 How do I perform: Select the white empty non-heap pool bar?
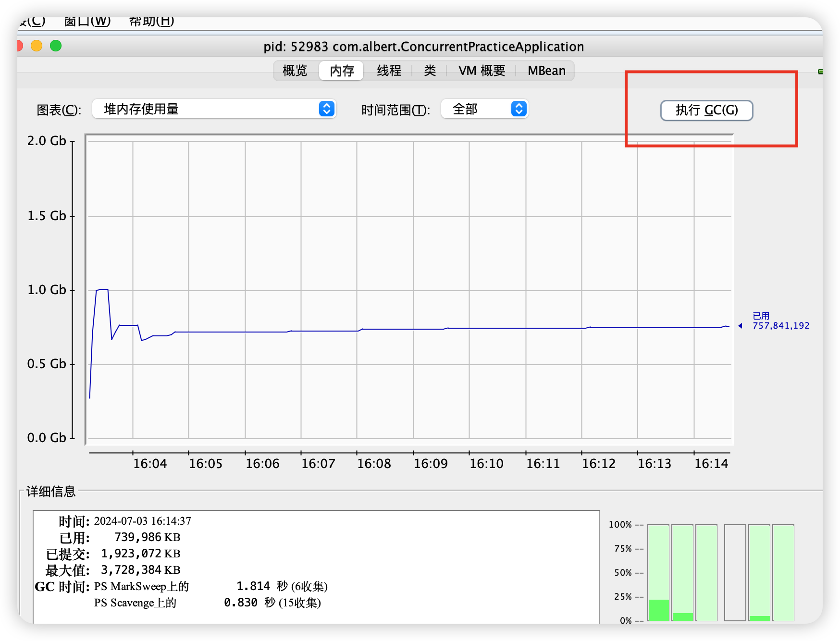[x=735, y=572]
